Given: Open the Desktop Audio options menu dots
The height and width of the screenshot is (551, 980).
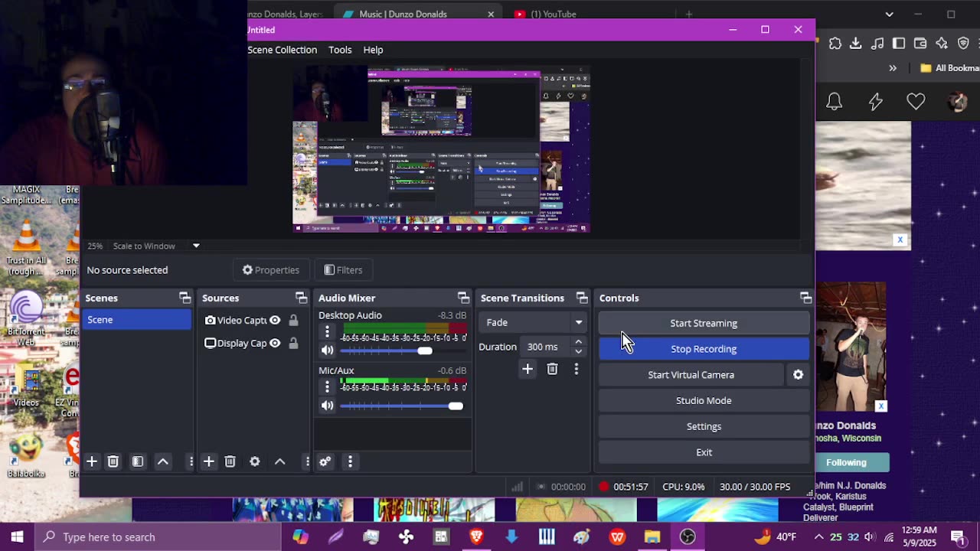Looking at the screenshot, I should pyautogui.click(x=327, y=331).
